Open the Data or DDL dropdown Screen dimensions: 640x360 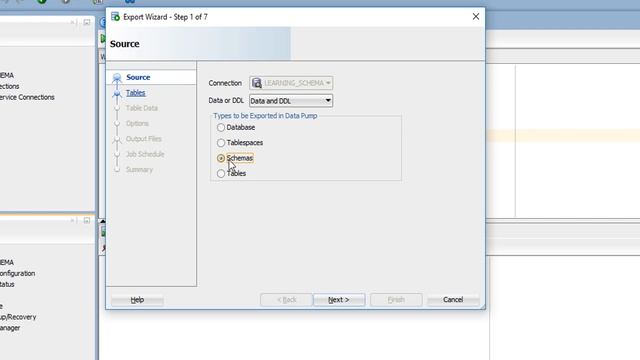pos(291,101)
